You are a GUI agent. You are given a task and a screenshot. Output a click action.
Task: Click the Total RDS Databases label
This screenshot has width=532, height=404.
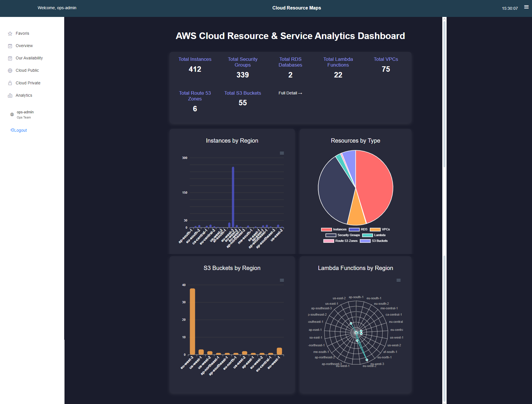point(290,62)
